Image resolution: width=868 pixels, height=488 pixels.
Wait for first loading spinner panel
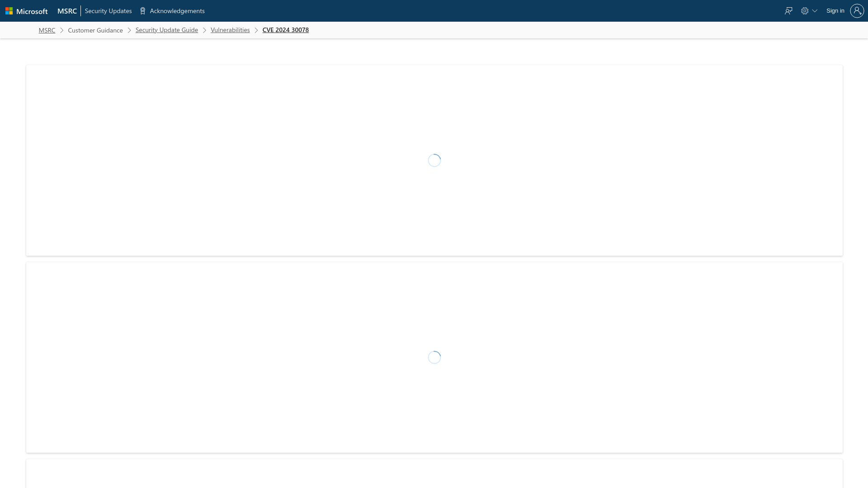point(434,160)
